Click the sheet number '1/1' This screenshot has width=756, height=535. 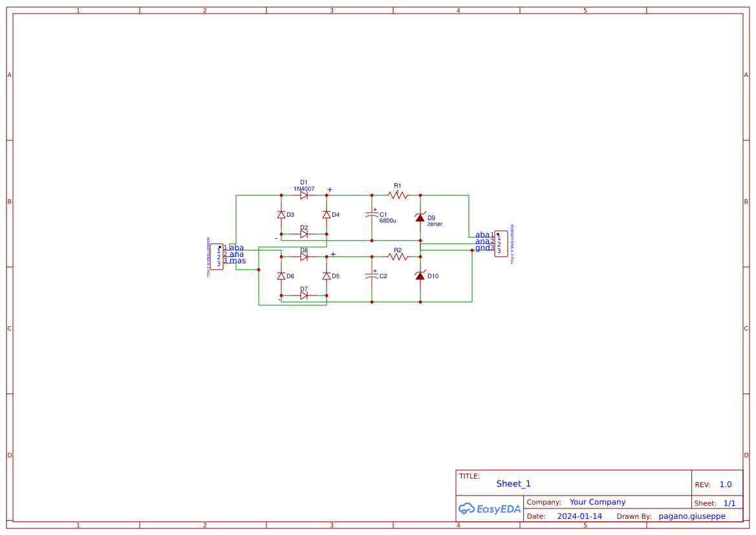729,503
